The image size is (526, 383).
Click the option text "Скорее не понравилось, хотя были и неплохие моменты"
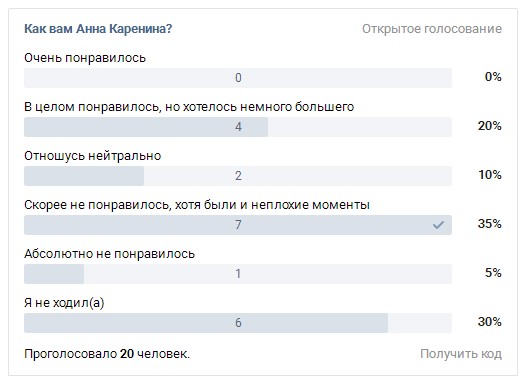tap(197, 205)
